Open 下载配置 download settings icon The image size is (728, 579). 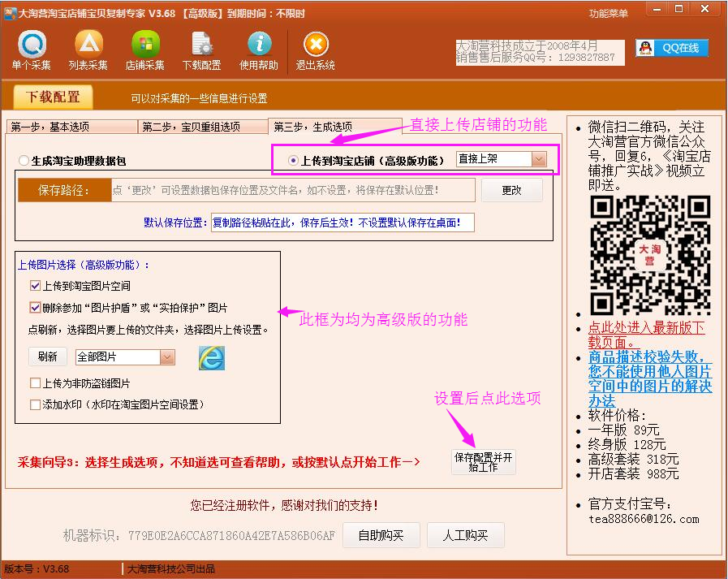pos(201,50)
